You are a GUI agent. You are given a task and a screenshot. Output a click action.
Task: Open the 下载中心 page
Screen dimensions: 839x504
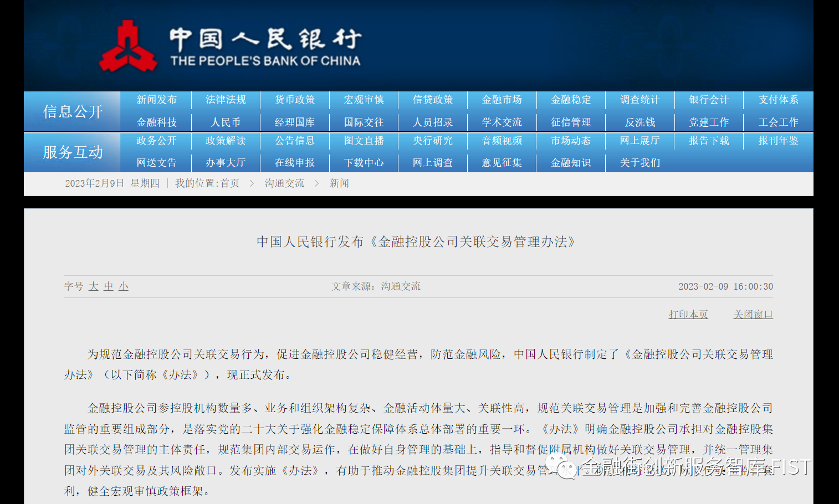pyautogui.click(x=364, y=163)
